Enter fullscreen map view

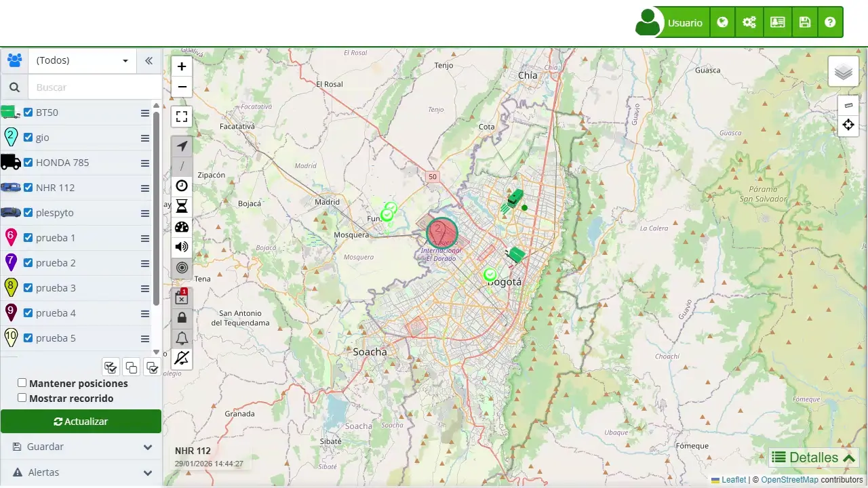click(x=182, y=117)
